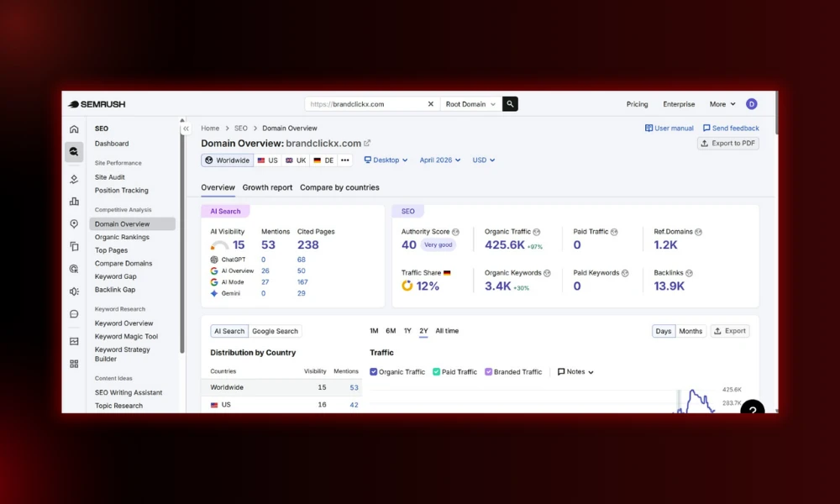Image resolution: width=840 pixels, height=504 pixels.
Task: Click info icon next to Paid Keywords
Action: click(x=625, y=273)
